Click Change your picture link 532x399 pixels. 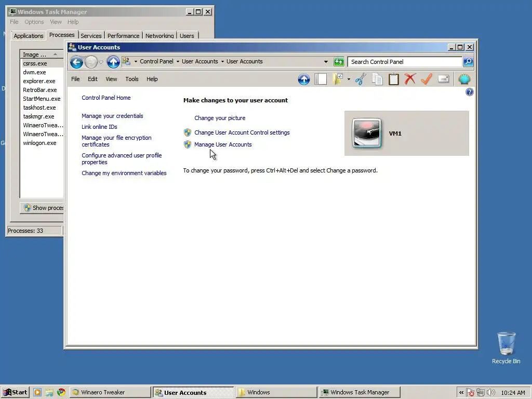(220, 118)
